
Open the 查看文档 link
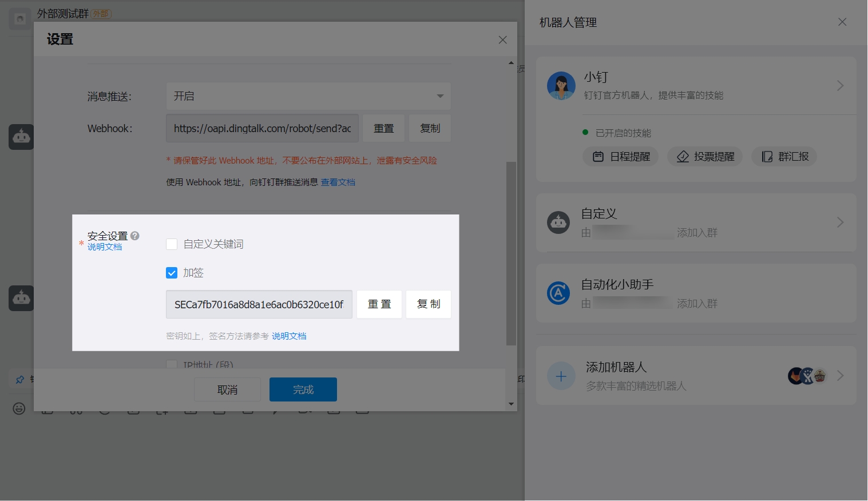point(338,182)
